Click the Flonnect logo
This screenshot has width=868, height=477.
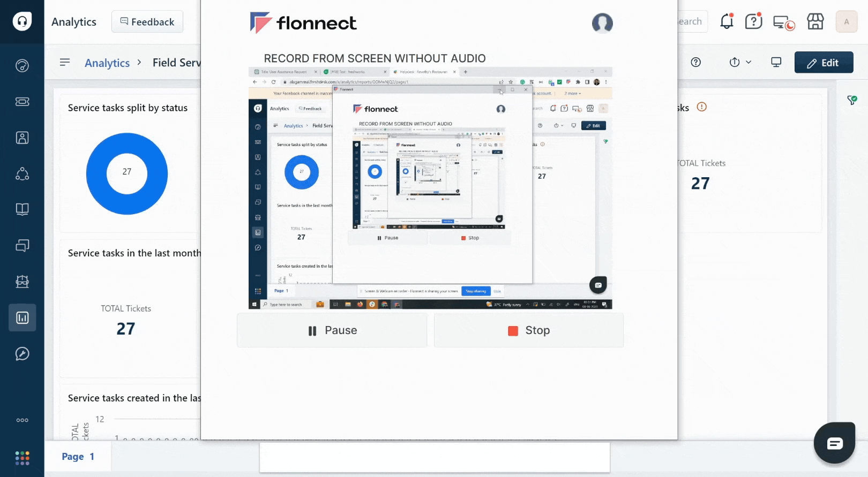tap(303, 23)
